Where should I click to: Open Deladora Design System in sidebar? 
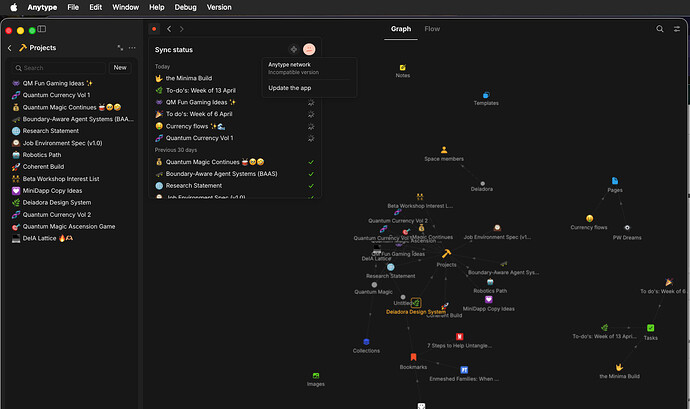coord(73,203)
